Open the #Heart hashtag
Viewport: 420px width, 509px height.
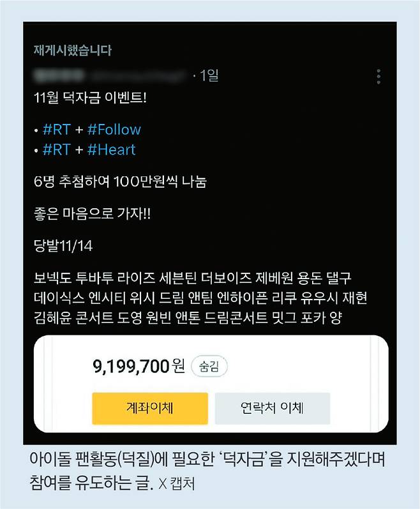[x=112, y=149]
